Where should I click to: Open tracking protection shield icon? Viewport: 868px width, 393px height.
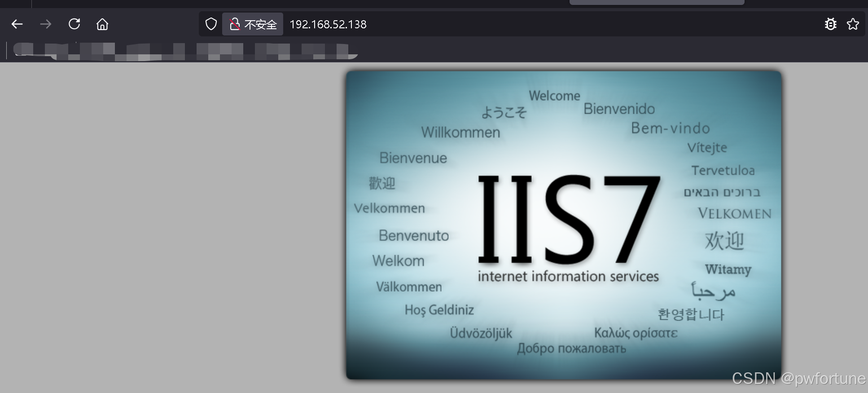pyautogui.click(x=211, y=24)
